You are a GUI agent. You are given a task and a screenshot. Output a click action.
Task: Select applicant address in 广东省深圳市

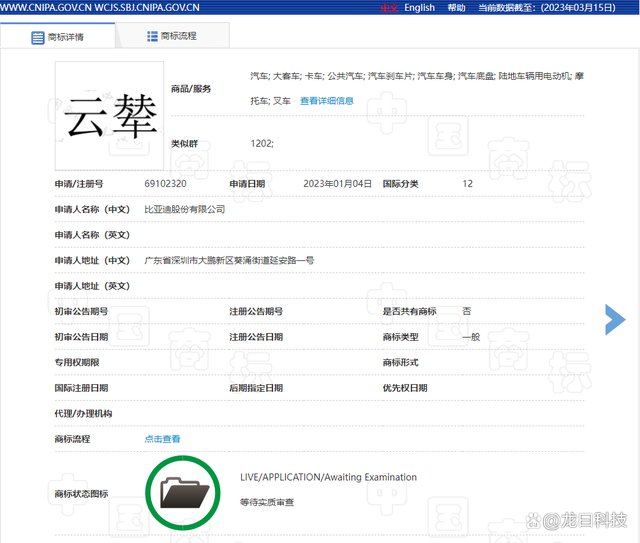click(x=229, y=260)
